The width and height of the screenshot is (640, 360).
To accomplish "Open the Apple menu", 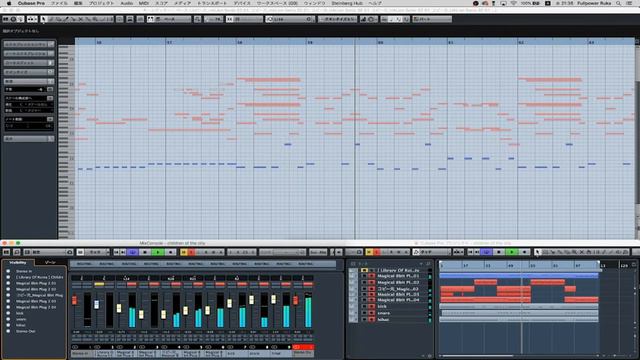I will coord(9,3).
